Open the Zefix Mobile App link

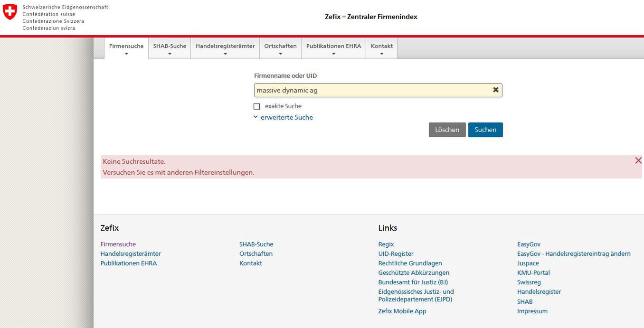tap(402, 311)
